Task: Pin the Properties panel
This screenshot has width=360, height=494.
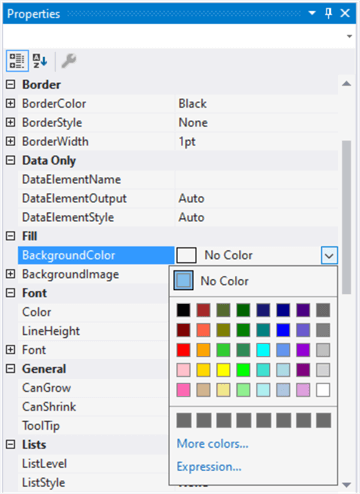Action: (328, 13)
